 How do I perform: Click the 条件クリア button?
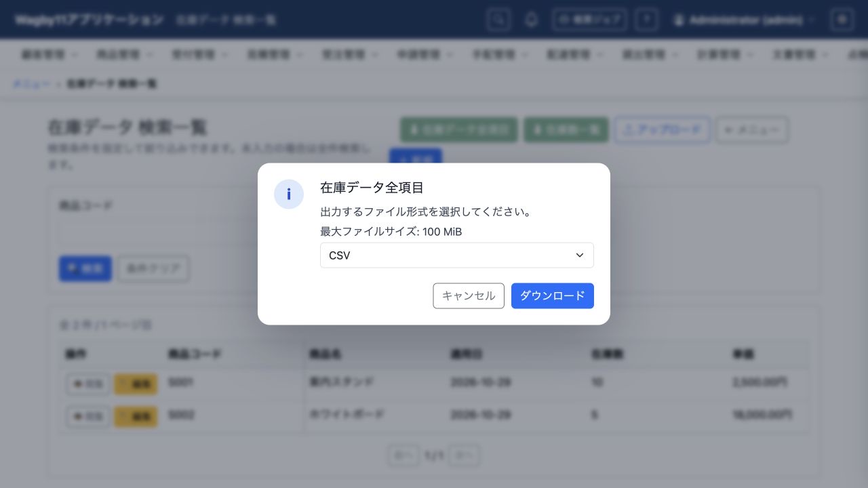tap(153, 268)
